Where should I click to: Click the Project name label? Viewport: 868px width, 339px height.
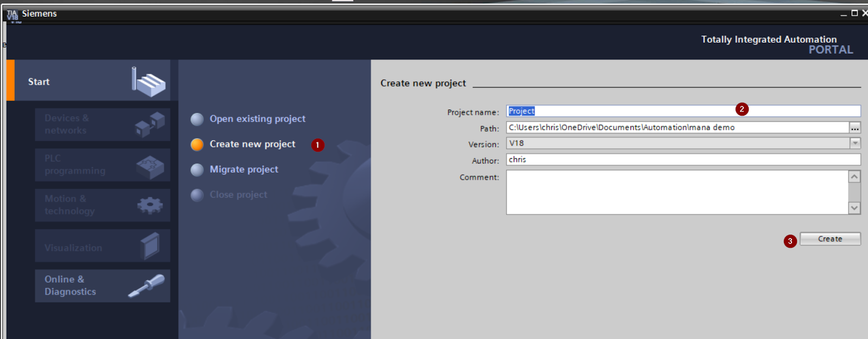click(473, 112)
